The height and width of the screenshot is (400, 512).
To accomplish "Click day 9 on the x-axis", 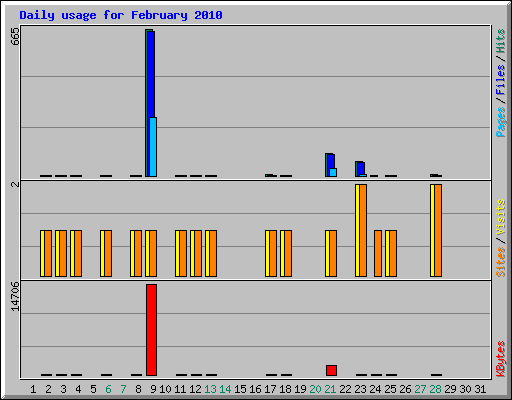I will point(153,389).
